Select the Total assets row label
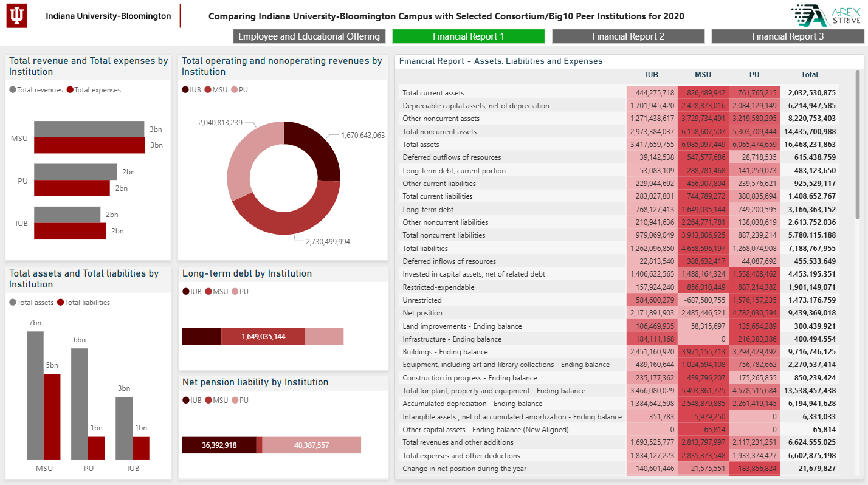Screen dimensions: 868x485 (x=421, y=145)
